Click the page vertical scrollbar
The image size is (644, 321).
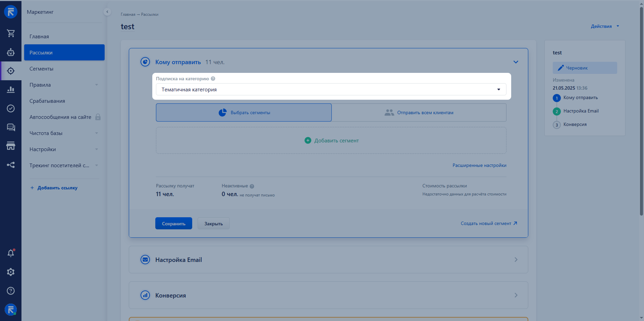click(641, 111)
